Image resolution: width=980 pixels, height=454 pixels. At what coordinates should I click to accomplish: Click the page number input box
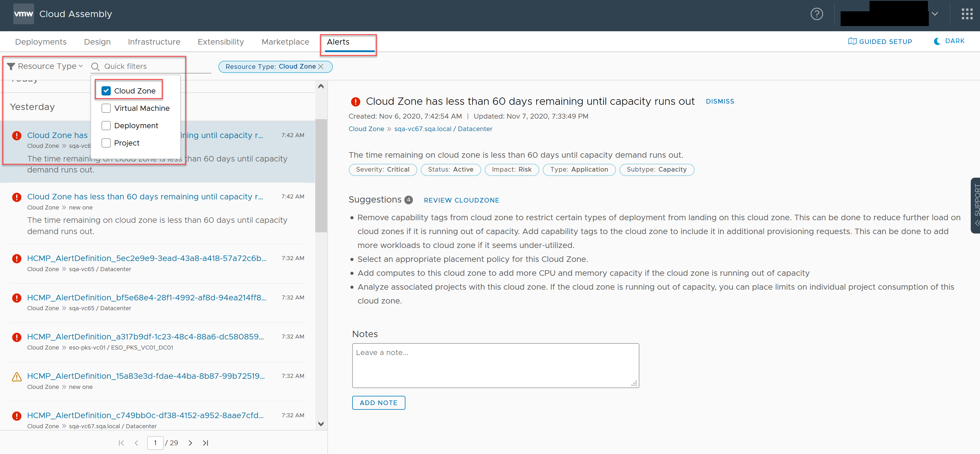click(155, 443)
